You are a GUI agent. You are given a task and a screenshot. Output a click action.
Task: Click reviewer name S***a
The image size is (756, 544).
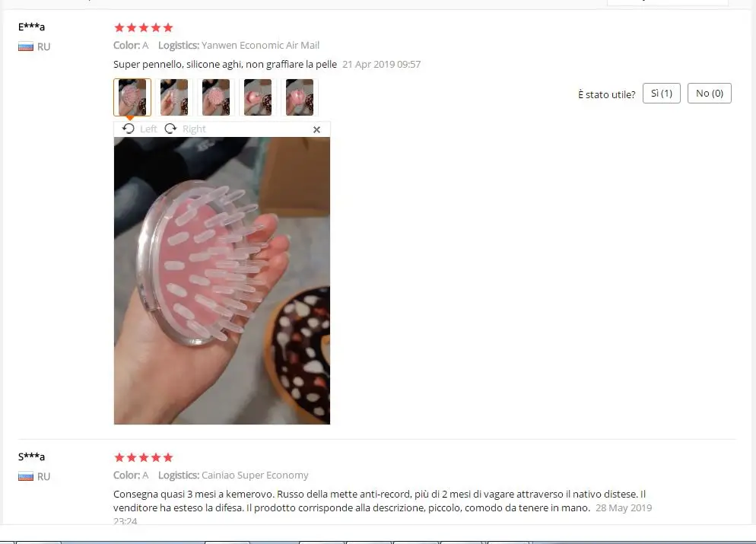coord(31,457)
